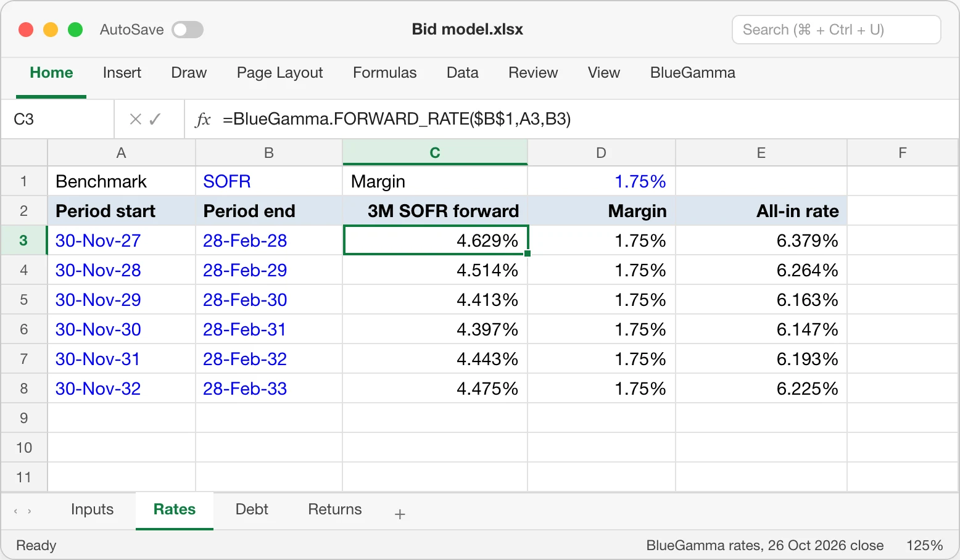Confirm the formula with the checkmark icon

coord(155,119)
